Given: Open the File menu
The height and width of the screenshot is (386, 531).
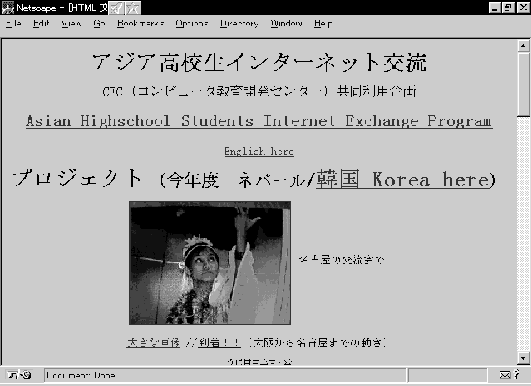Looking at the screenshot, I should [x=14, y=23].
